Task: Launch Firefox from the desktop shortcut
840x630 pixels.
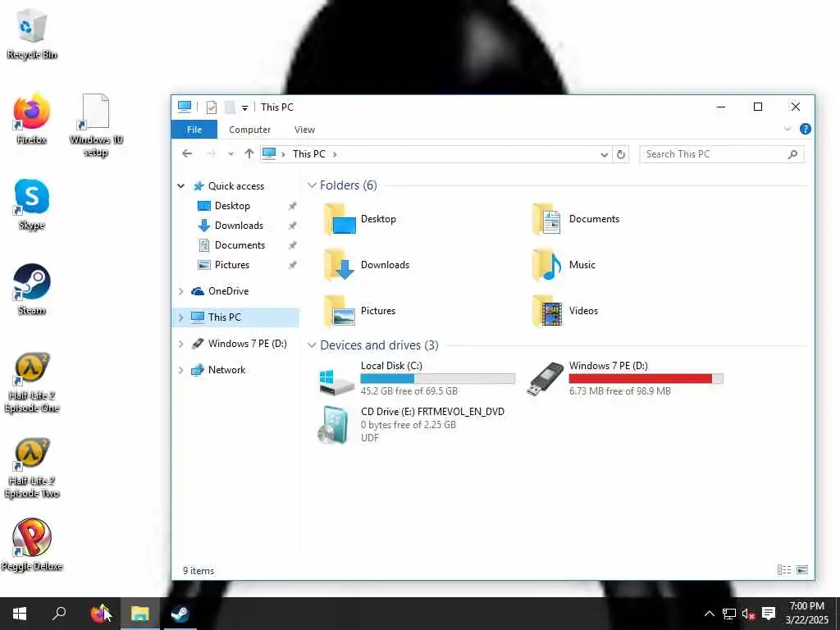Action: 32,119
